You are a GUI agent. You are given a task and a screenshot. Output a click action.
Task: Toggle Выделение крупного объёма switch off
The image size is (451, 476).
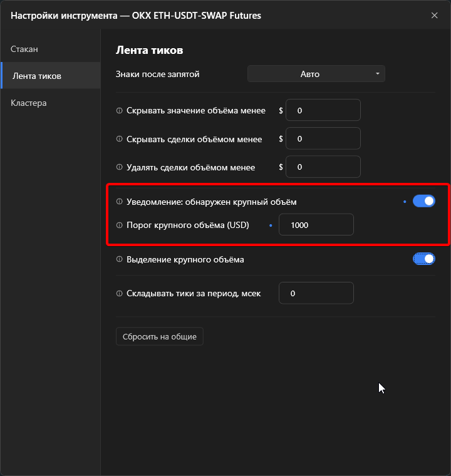(x=423, y=259)
